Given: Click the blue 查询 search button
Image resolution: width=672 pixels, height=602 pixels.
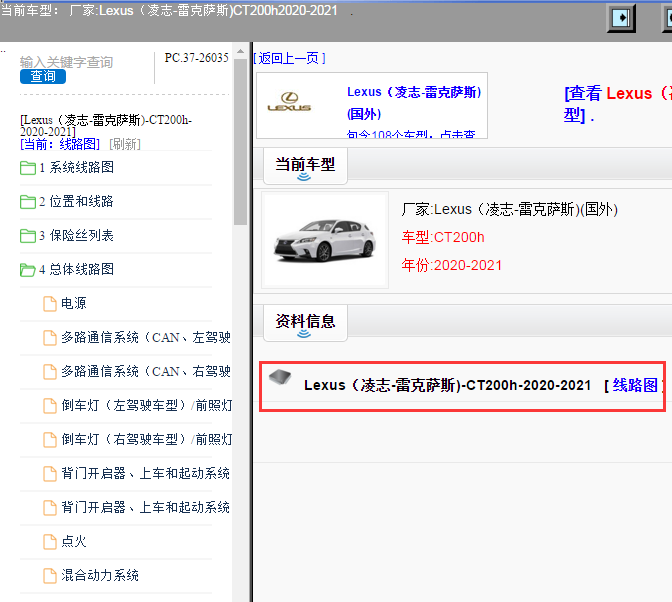Looking at the screenshot, I should tap(43, 76).
